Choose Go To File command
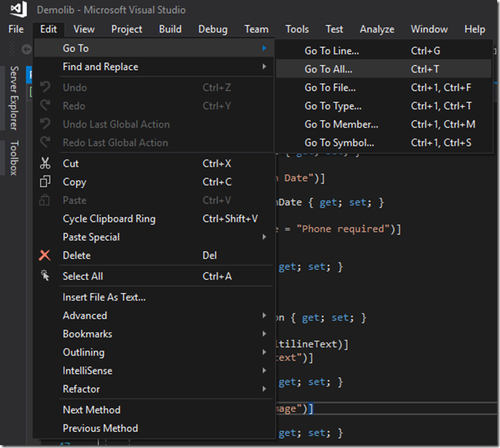This screenshot has width=500, height=448. (x=384, y=87)
